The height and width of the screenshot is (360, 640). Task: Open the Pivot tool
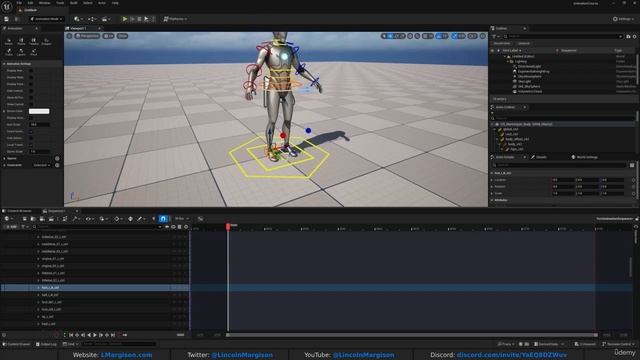click(34, 52)
